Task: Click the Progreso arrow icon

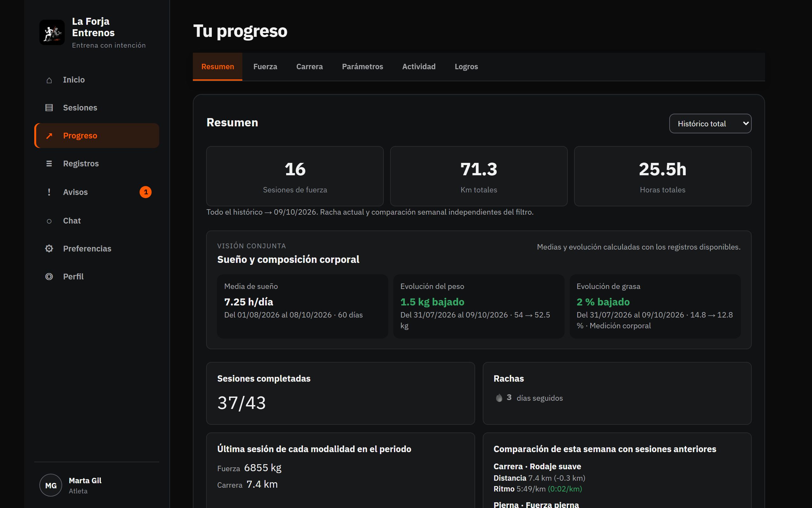Action: (49, 136)
